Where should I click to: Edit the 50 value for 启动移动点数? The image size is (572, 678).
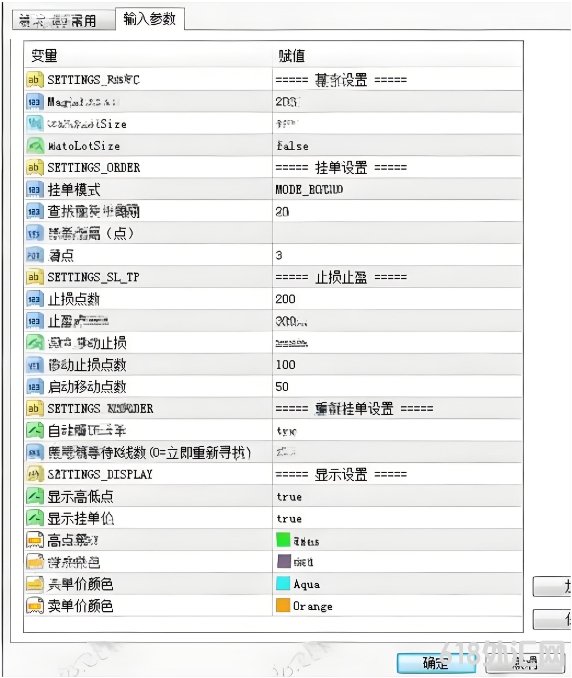click(x=282, y=387)
